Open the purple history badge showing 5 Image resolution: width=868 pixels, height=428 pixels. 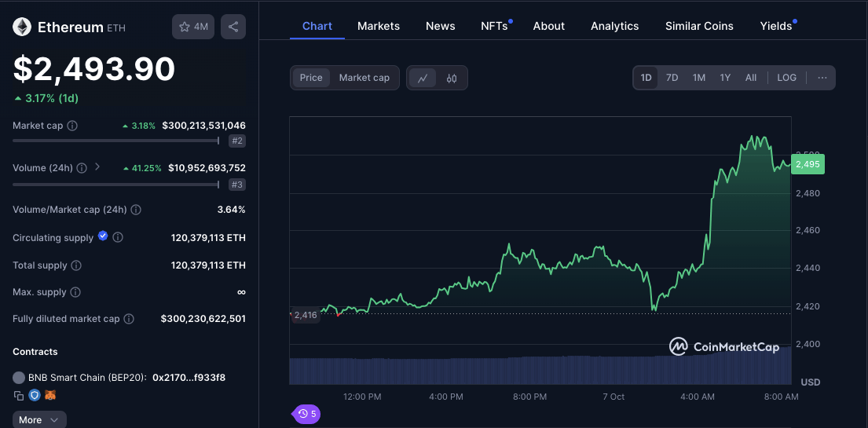(306, 414)
